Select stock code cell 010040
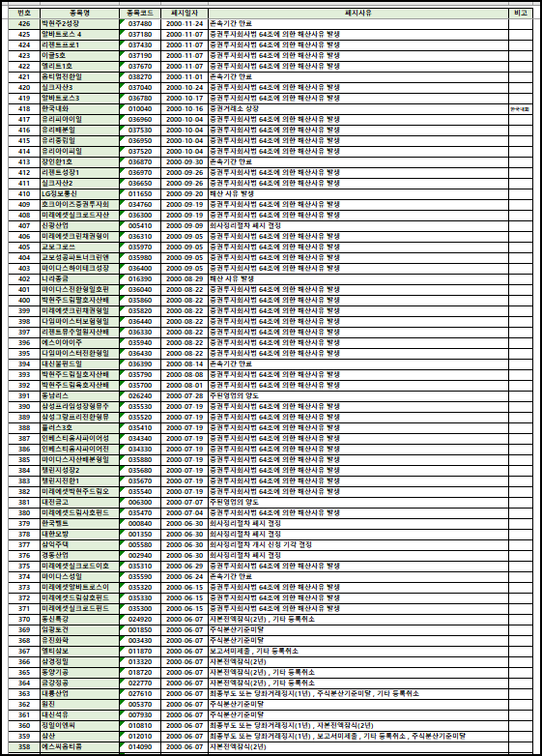The width and height of the screenshot is (542, 756). [140, 109]
